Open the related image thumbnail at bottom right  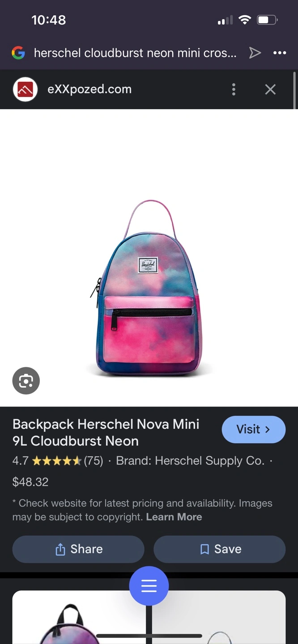click(219, 617)
